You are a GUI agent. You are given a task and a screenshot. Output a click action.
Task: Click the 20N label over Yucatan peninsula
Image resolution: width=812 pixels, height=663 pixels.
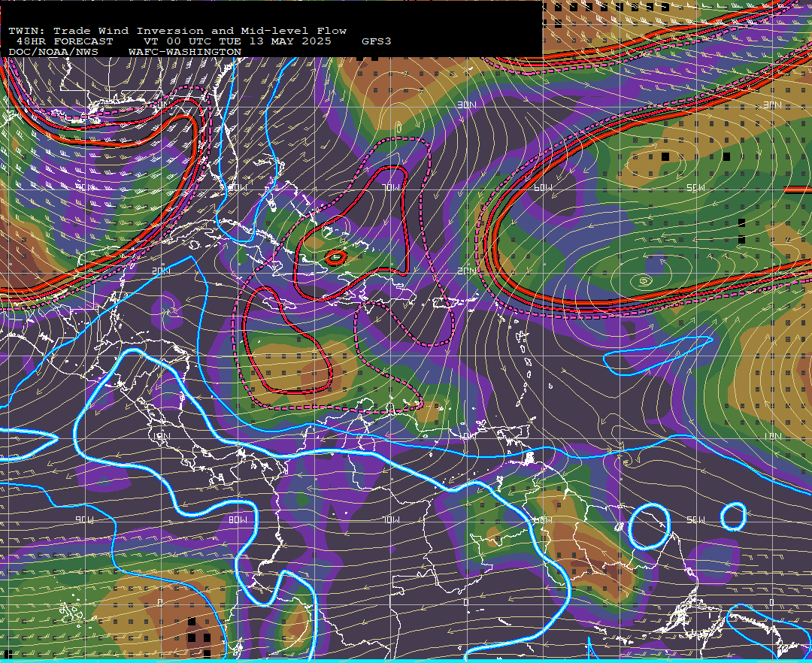(161, 271)
